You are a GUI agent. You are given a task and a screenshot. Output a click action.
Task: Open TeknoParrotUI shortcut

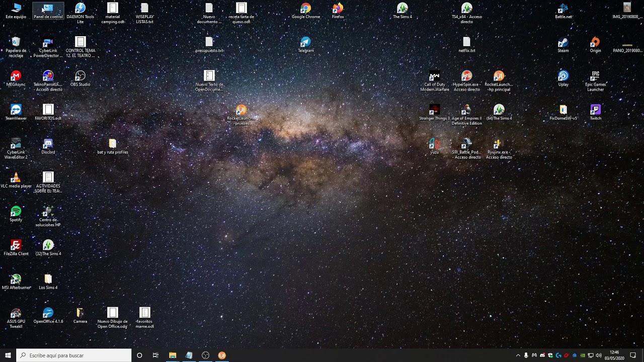tap(48, 81)
